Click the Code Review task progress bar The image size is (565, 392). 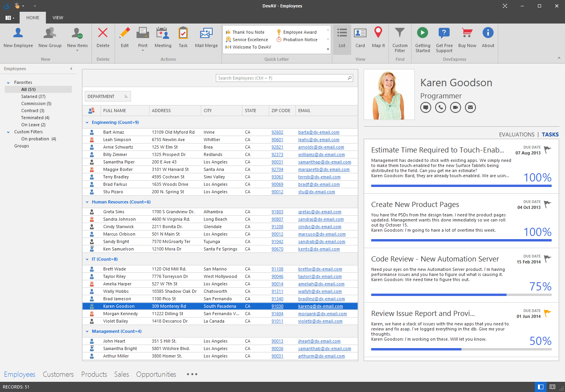(x=461, y=294)
